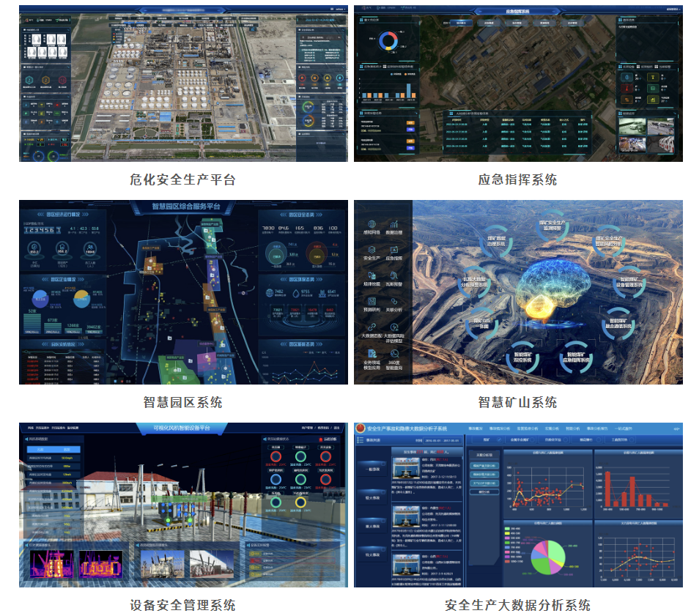Click the 业务领域模型应用 document icon
The image size is (691, 616).
coord(372,354)
